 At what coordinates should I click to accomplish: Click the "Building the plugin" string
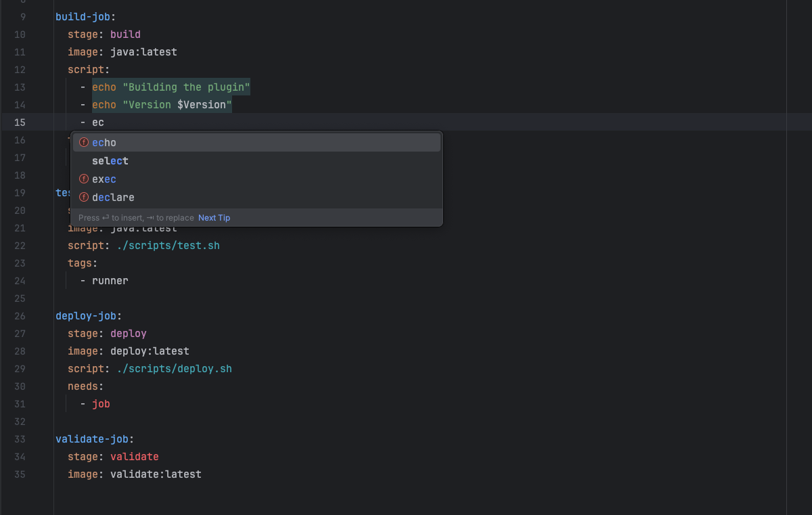click(x=186, y=87)
